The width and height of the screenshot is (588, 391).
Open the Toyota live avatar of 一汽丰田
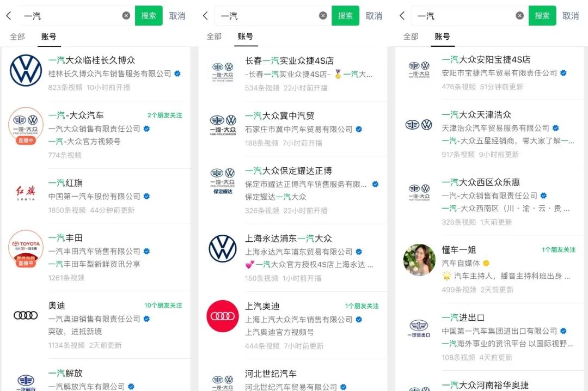pos(26,248)
